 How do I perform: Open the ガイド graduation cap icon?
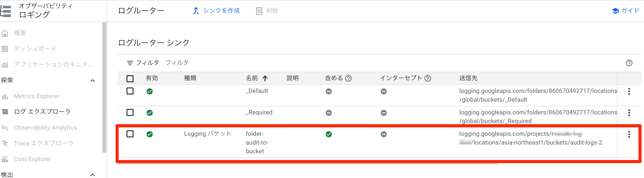click(x=615, y=11)
